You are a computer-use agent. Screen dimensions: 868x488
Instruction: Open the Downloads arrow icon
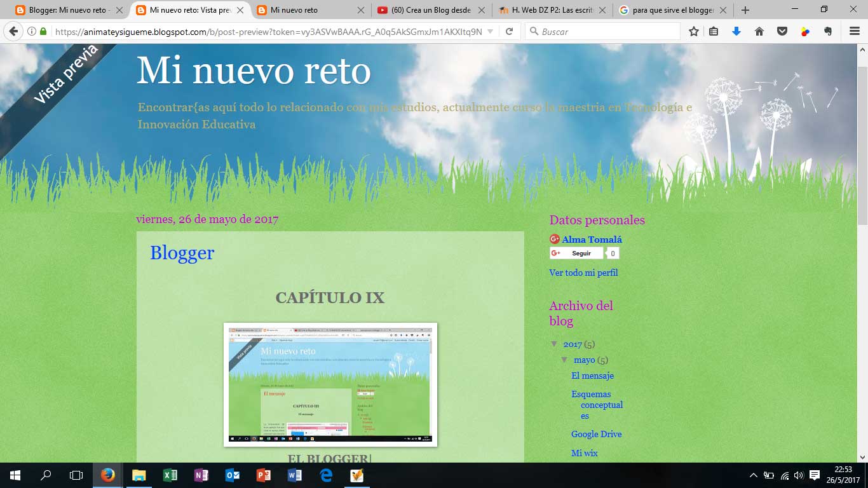pyautogui.click(x=736, y=30)
